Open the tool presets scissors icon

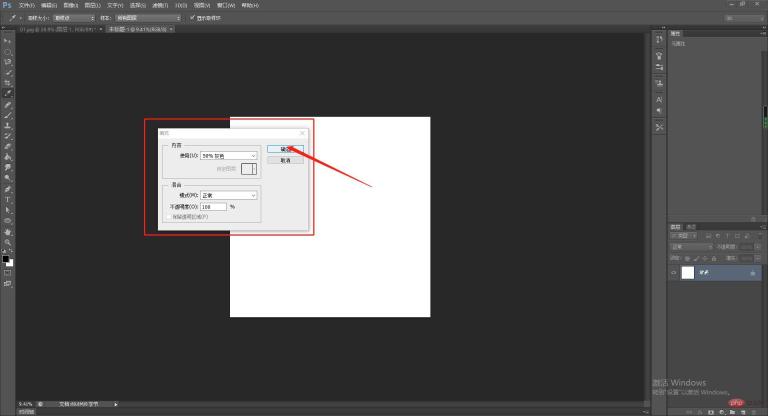pos(659,127)
